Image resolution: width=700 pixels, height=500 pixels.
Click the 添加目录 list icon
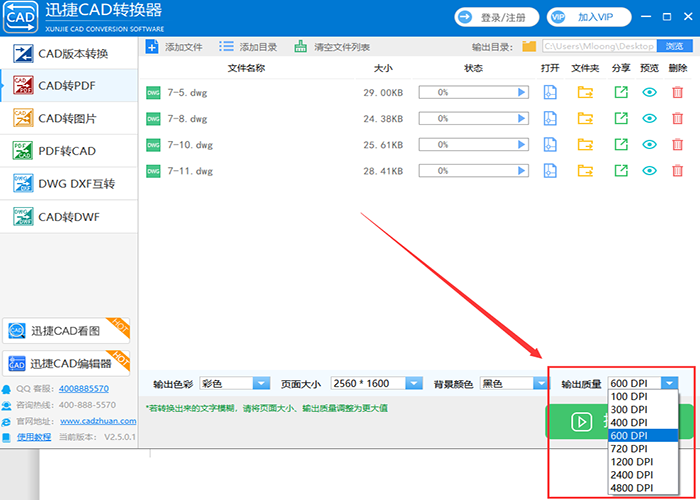[226, 46]
